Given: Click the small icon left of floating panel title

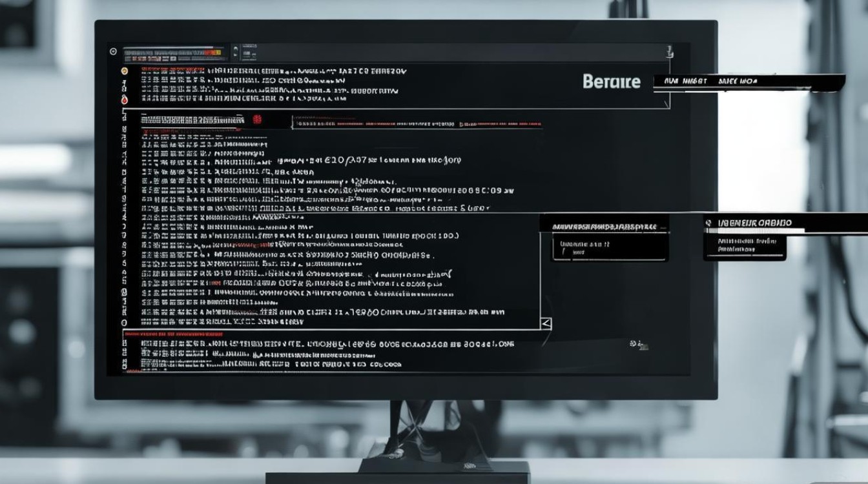Looking at the screenshot, I should click(708, 223).
